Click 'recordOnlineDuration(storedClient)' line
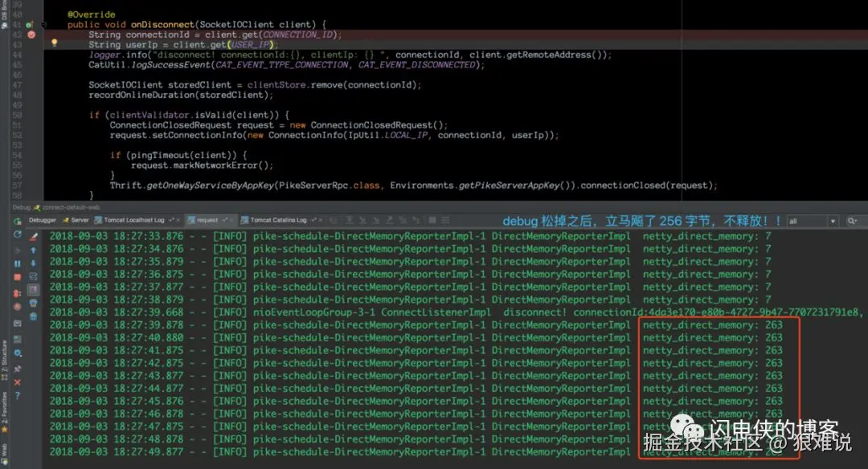The image size is (868, 469). [x=181, y=95]
